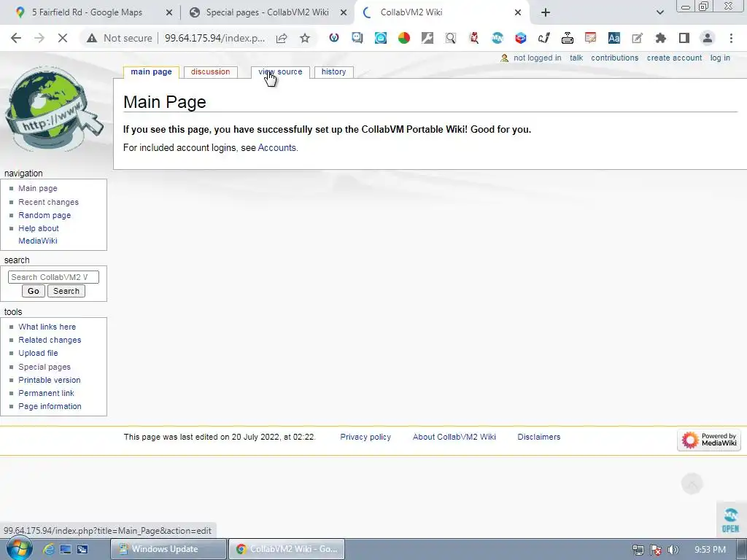Open What links here tool
747x560 pixels.
(x=47, y=327)
